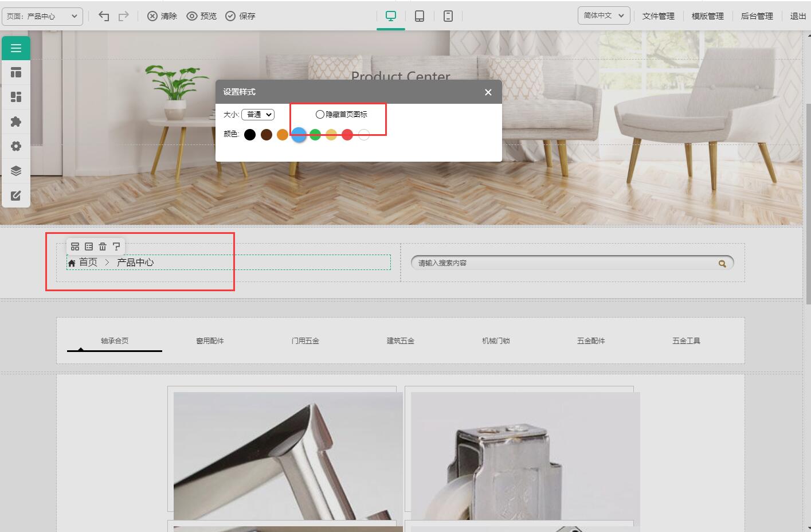Click the question mark help icon on the widget
Image resolution: width=811 pixels, height=532 pixels.
tap(116, 247)
